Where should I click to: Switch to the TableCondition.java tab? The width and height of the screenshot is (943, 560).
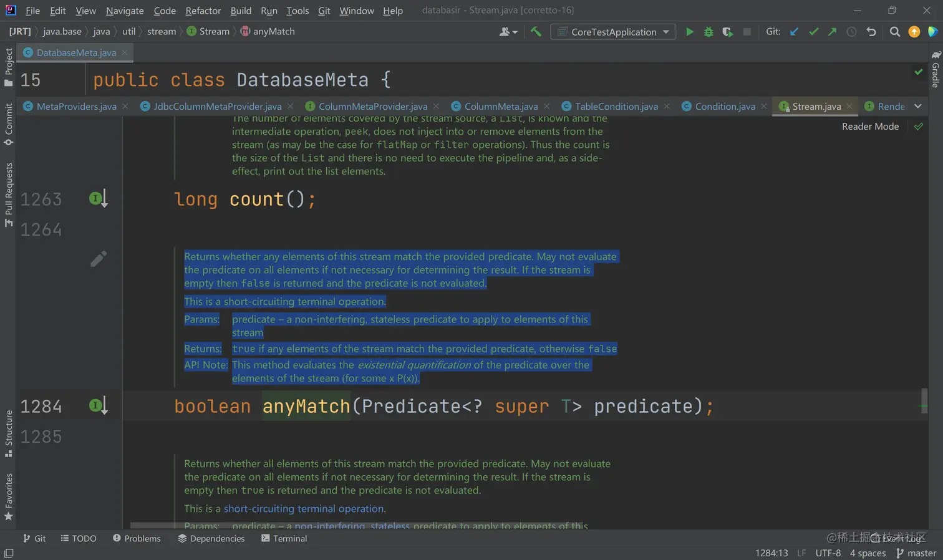click(616, 107)
